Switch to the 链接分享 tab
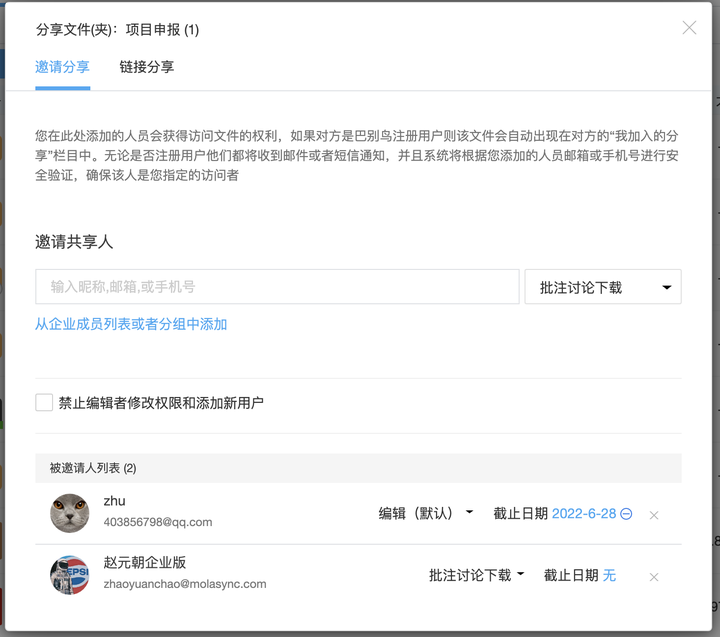The height and width of the screenshot is (637, 720). [x=146, y=67]
